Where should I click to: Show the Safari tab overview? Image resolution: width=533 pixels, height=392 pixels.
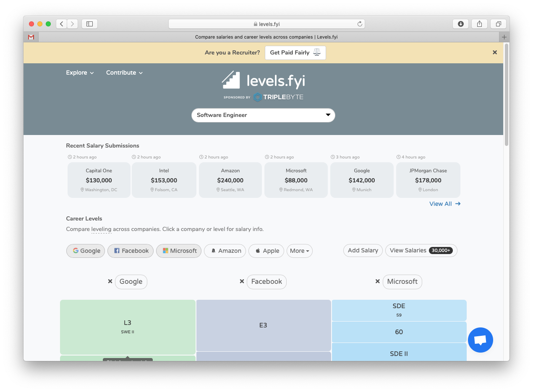pyautogui.click(x=498, y=24)
